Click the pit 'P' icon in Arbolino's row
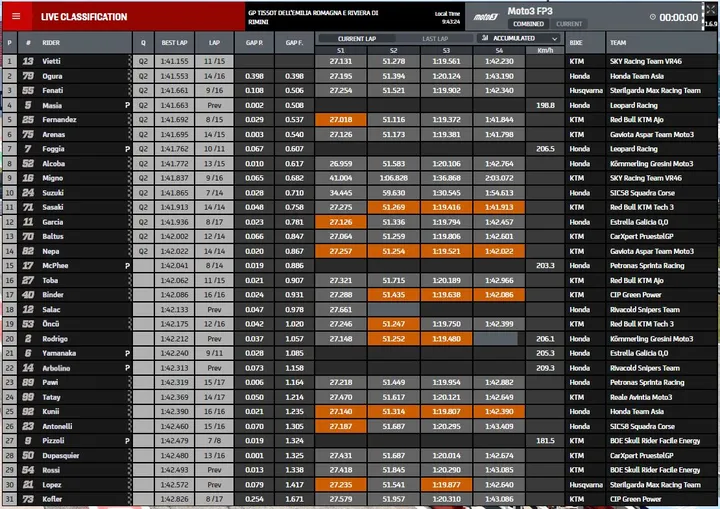The width and height of the screenshot is (720, 509). (x=127, y=368)
